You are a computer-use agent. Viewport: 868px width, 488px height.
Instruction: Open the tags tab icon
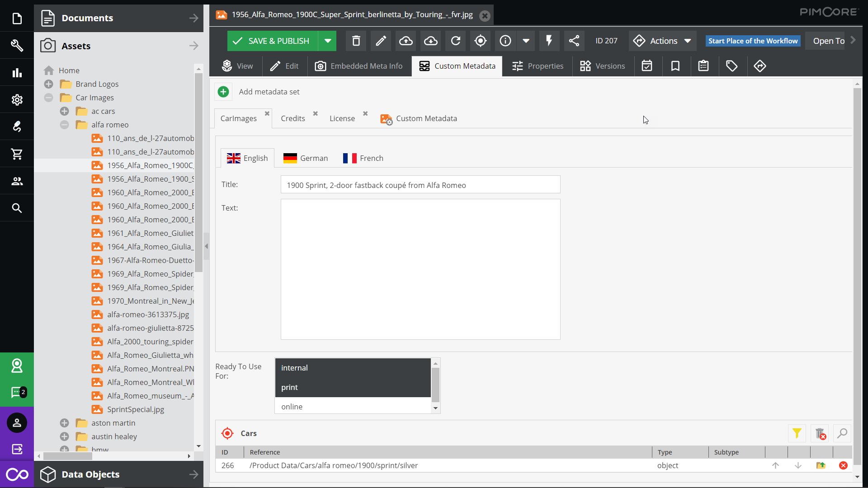731,66
